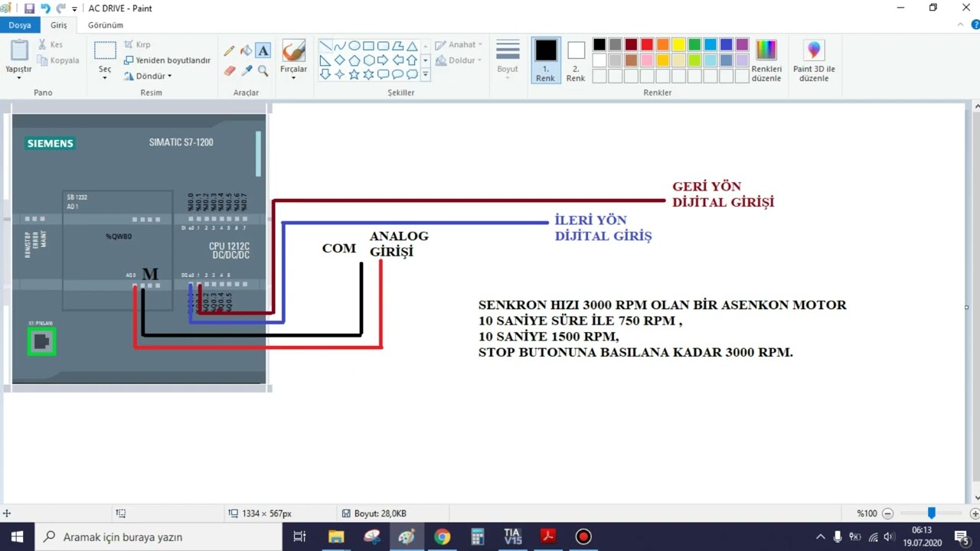
Task: Pick the right arrow shape
Action: (x=383, y=60)
